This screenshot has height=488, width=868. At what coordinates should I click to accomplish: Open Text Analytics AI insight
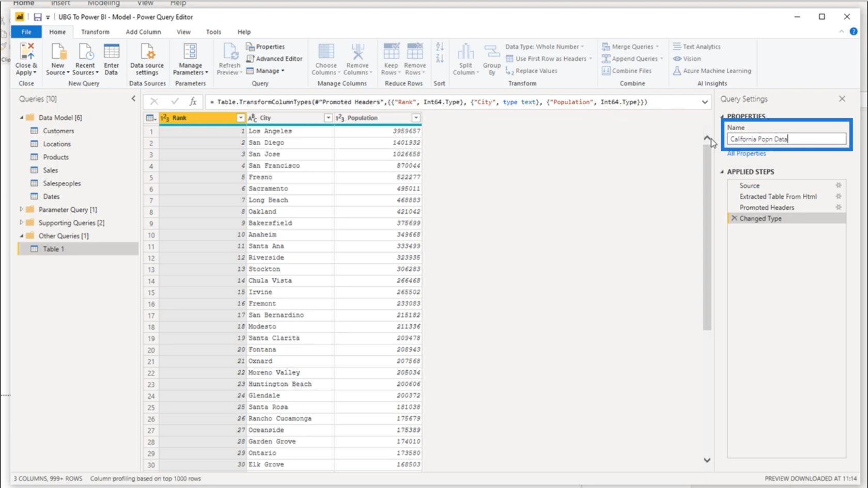click(x=697, y=46)
